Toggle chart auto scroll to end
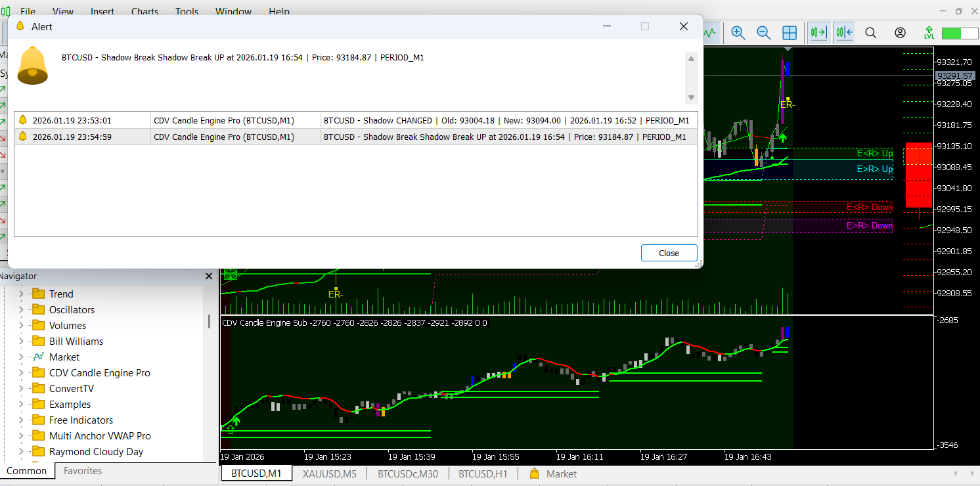 818,32
